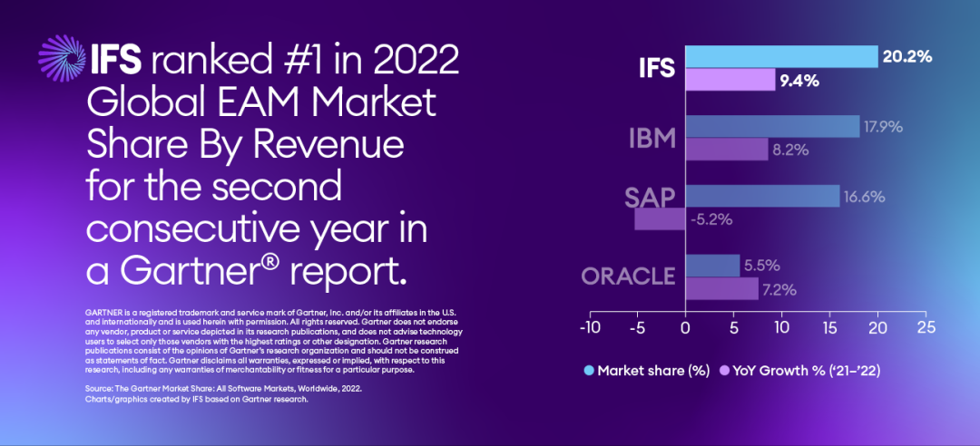The height and width of the screenshot is (446, 980).
Task: Select the SAP market share bar
Action: (762, 196)
